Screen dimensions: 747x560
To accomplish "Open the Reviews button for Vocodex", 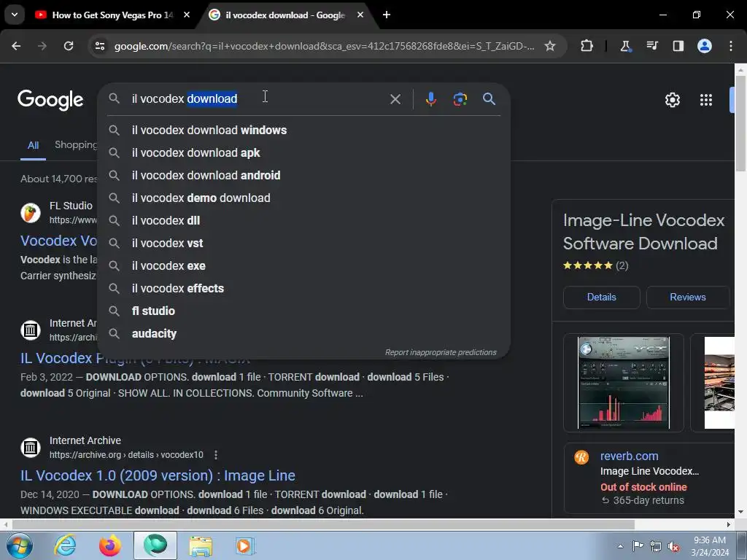I will (687, 297).
